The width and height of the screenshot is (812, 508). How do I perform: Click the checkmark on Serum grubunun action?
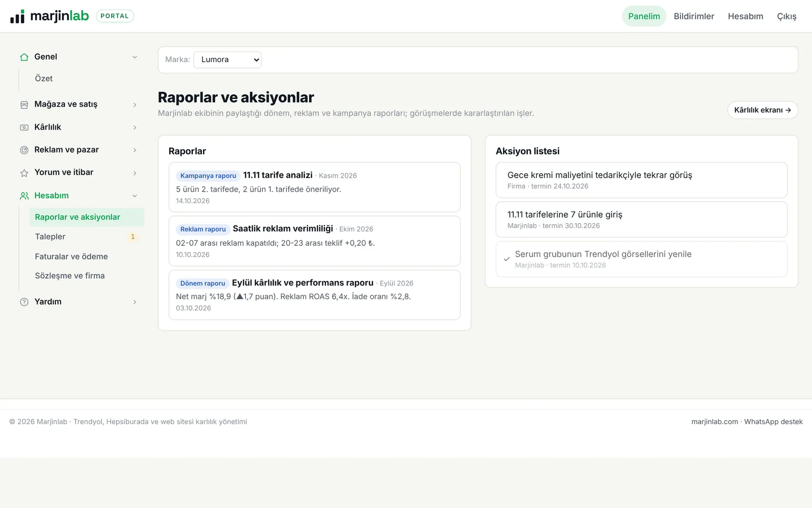(506, 259)
